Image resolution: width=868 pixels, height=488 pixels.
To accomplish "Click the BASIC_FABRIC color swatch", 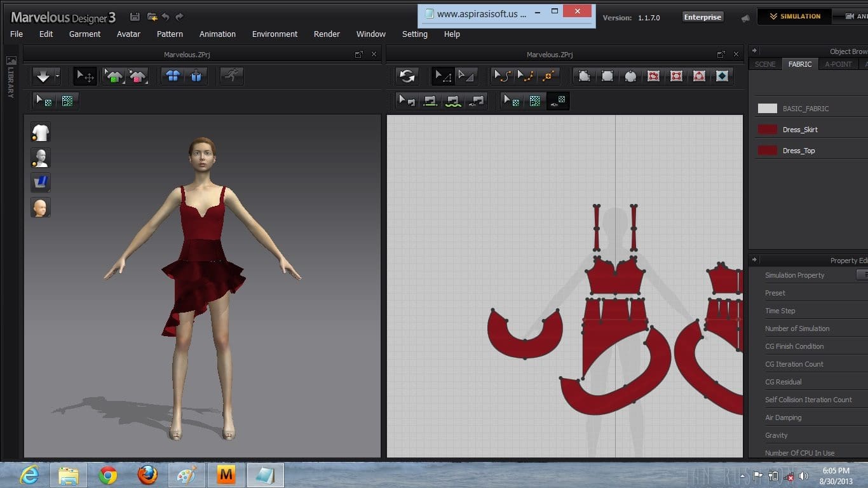I will point(768,109).
